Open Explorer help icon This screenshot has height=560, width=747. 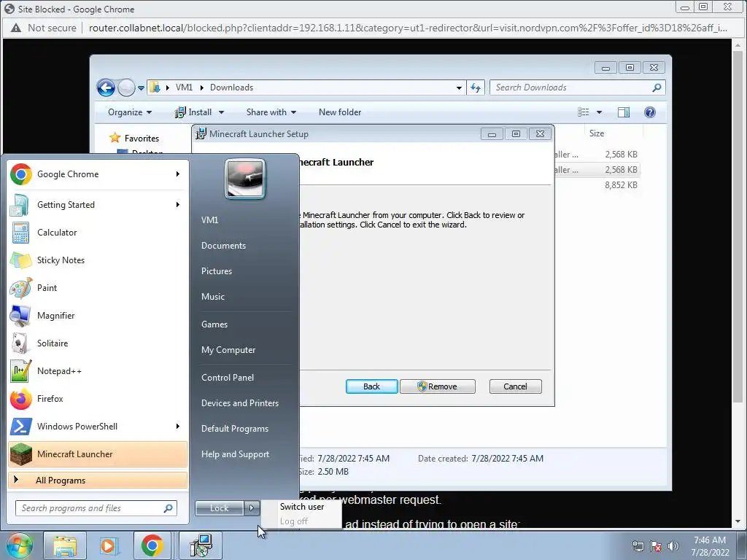(x=649, y=112)
